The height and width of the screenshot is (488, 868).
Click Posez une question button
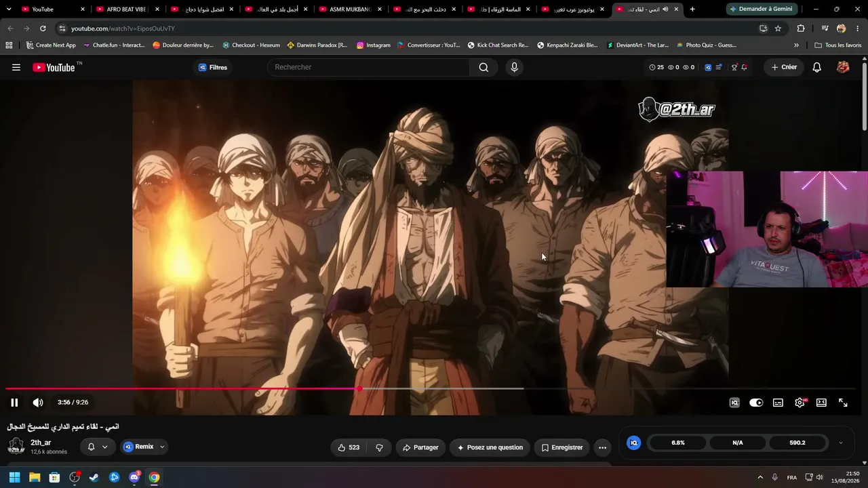[x=490, y=447]
